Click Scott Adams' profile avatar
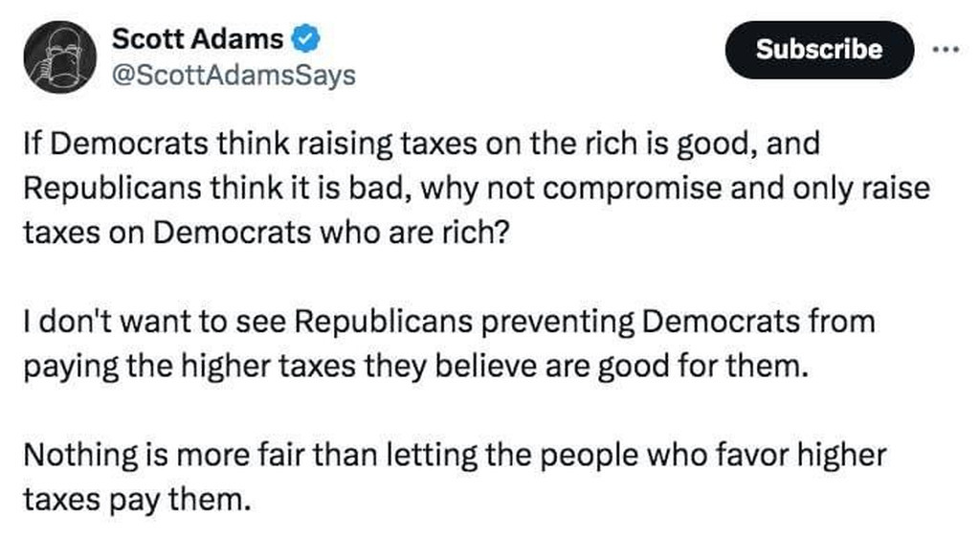Viewport: 980px width, 538px height. click(57, 57)
